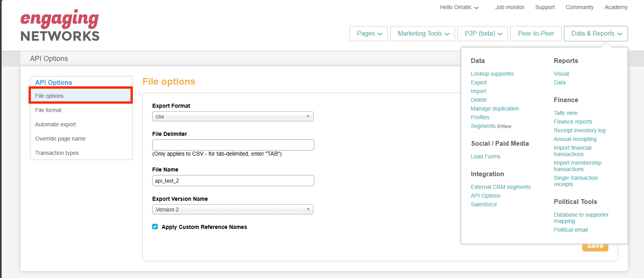Open the P2P (beta) menu
Viewport: 644px width, 278px height.
(483, 34)
